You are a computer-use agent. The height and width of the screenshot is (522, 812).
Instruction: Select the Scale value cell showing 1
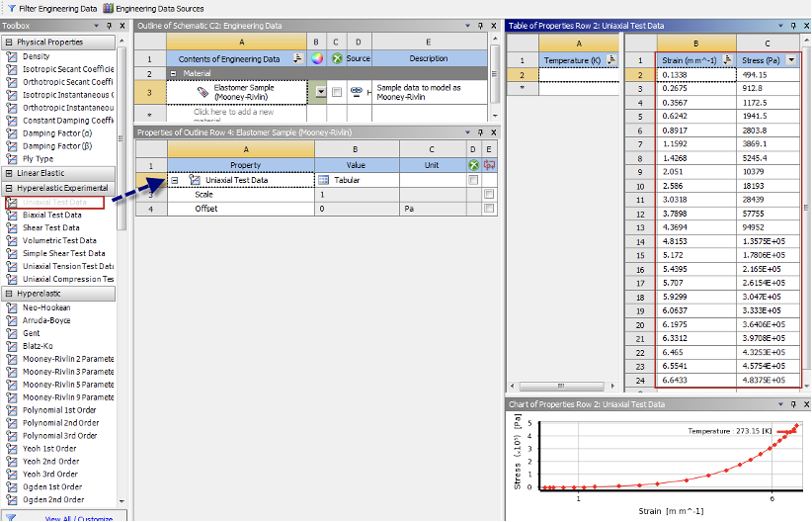tap(357, 195)
